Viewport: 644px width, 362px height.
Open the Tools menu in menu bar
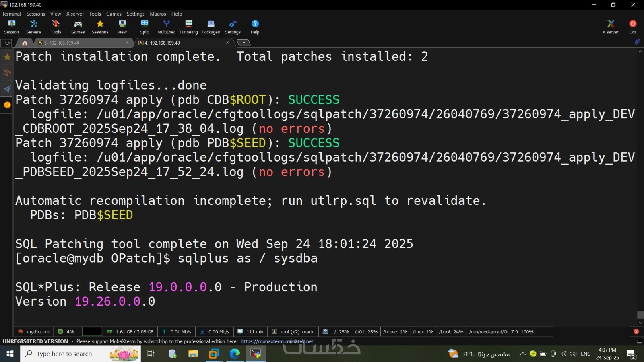[95, 14]
